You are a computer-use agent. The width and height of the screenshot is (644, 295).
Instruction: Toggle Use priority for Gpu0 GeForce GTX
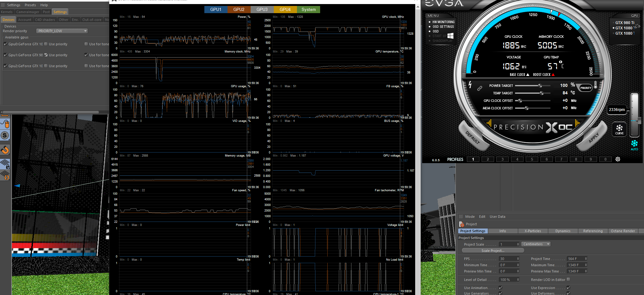click(x=46, y=44)
